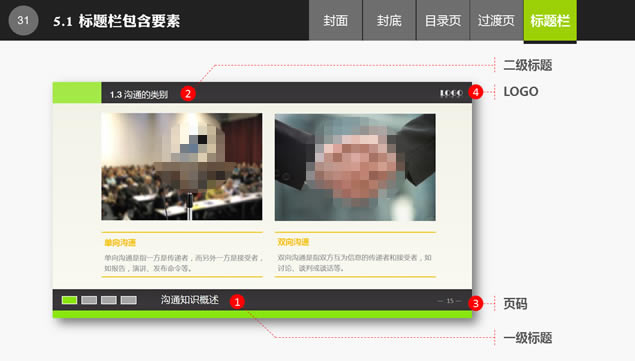The image size is (635, 361).
Task: Open the 目录页 tab
Action: [443, 20]
